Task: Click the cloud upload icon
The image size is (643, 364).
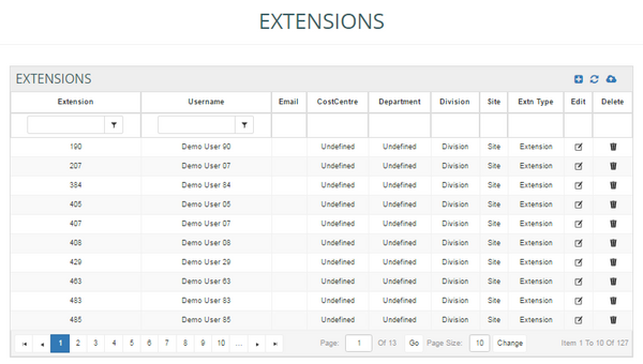Action: (611, 79)
